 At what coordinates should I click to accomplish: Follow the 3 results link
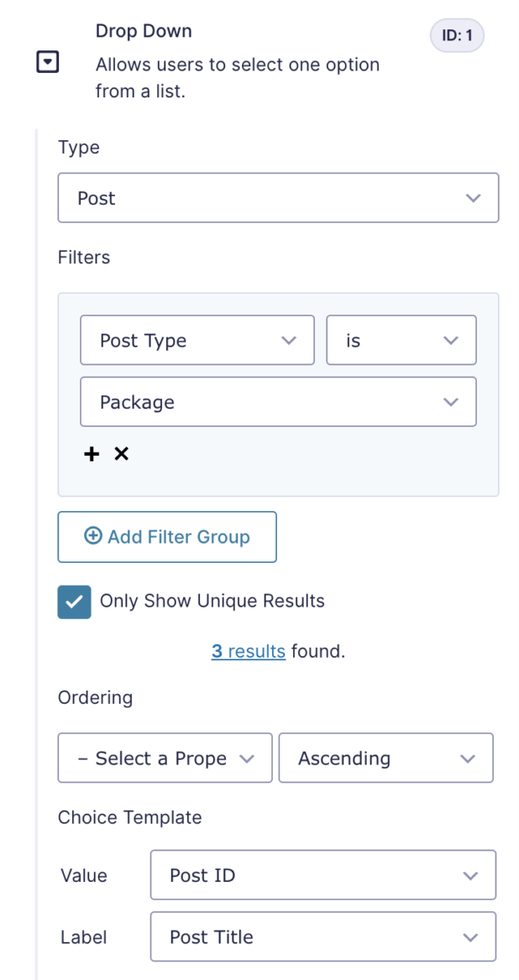pos(248,651)
